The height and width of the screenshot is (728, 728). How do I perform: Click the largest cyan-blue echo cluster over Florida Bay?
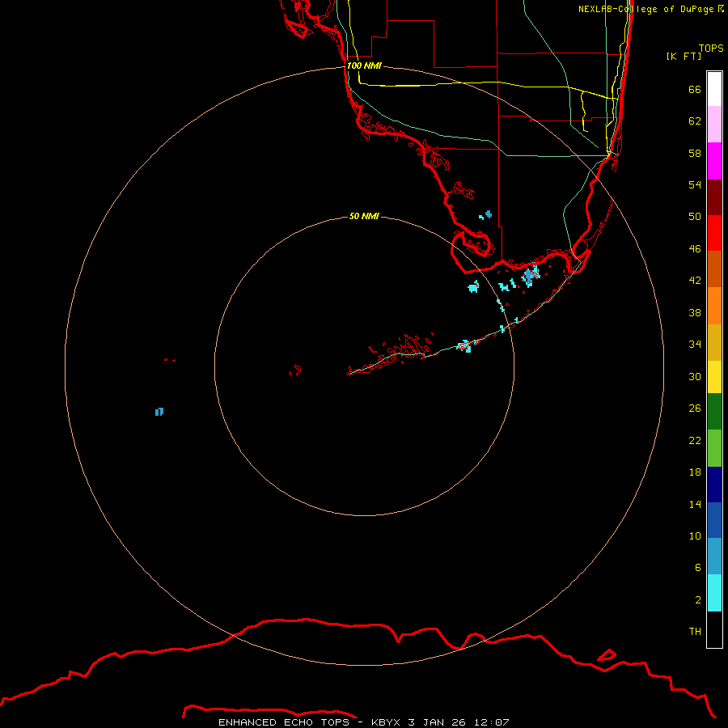click(x=530, y=277)
